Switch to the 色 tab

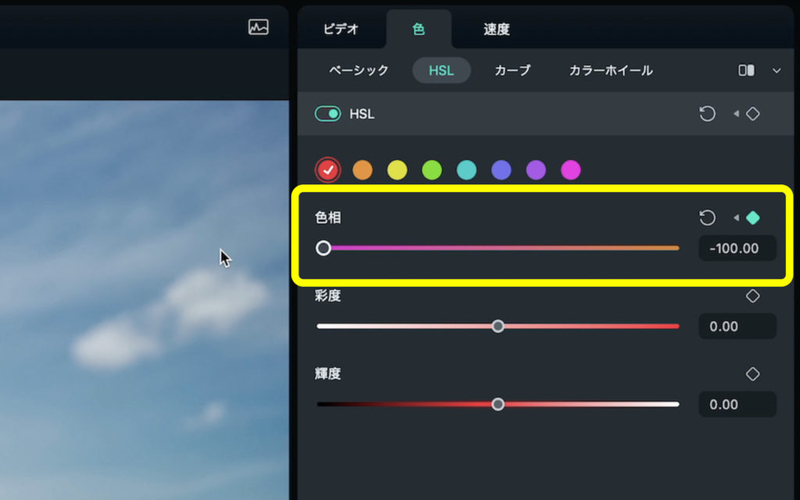(418, 29)
